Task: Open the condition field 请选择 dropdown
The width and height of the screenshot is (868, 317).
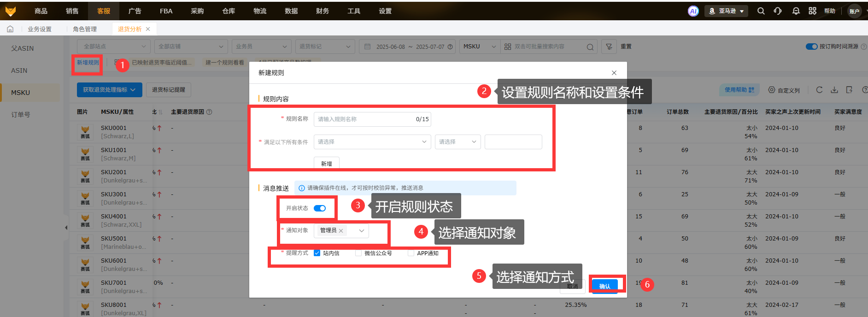Action: pyautogui.click(x=372, y=142)
